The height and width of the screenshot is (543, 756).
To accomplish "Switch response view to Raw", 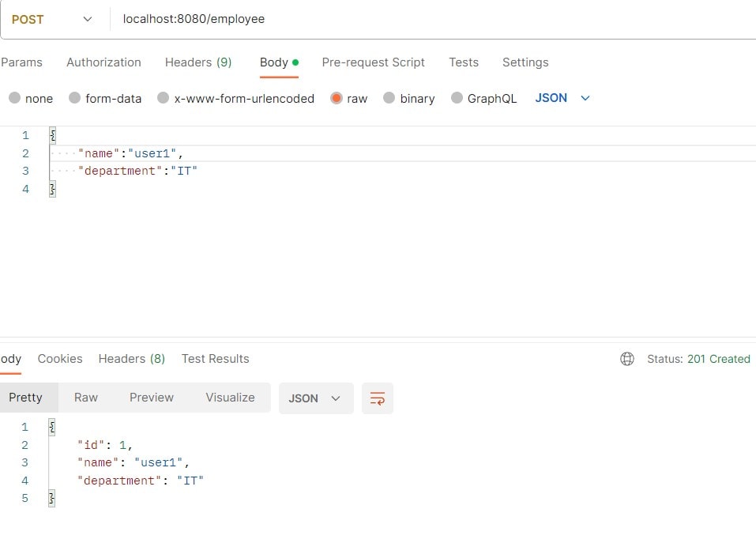I will [86, 398].
